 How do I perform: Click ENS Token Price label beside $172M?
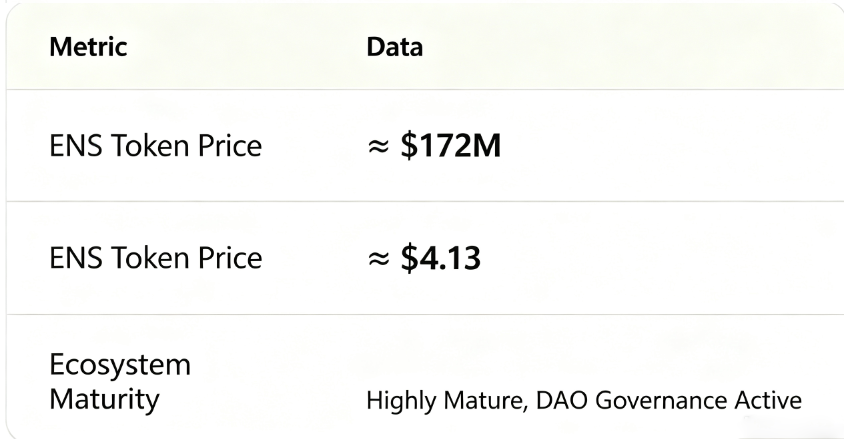tap(156, 146)
